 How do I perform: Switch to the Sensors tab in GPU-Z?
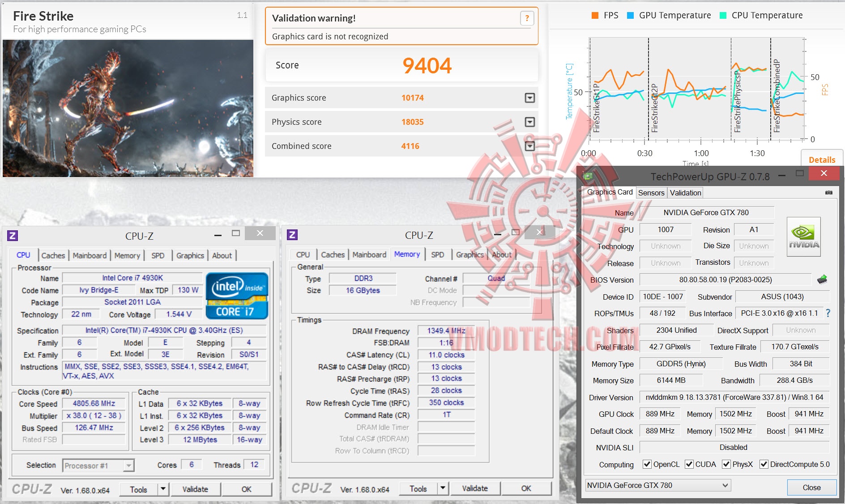pos(651,193)
